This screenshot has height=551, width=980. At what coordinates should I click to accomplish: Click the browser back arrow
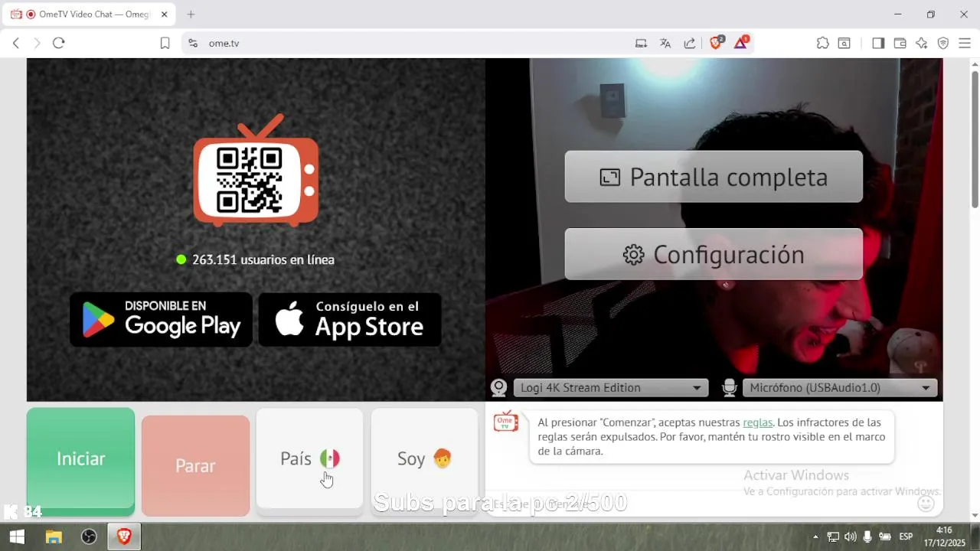tap(15, 44)
